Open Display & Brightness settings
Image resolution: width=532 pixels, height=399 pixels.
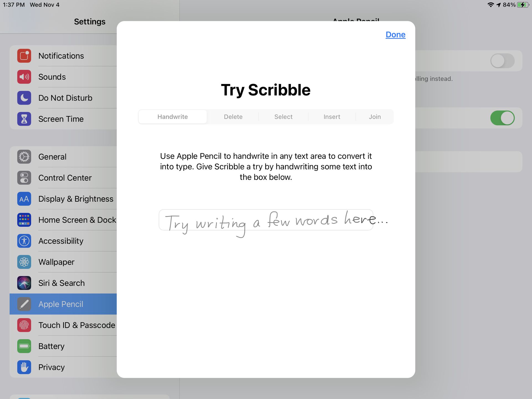click(x=63, y=199)
